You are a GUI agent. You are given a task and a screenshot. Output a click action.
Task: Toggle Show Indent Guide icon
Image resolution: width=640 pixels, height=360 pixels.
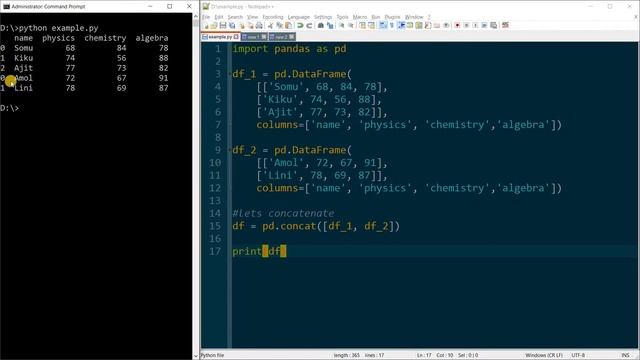pyautogui.click(x=401, y=25)
